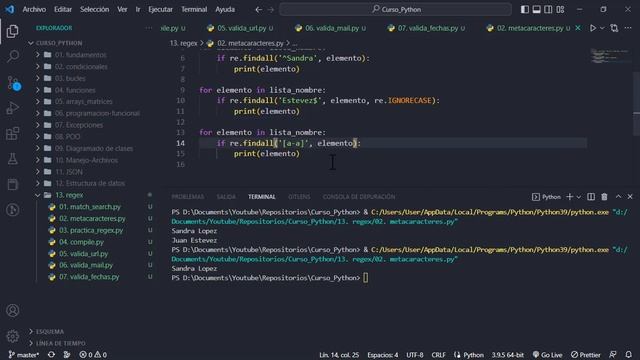Click the Curso_Python command center search box
This screenshot has height=360, width=640.
tap(395, 9)
